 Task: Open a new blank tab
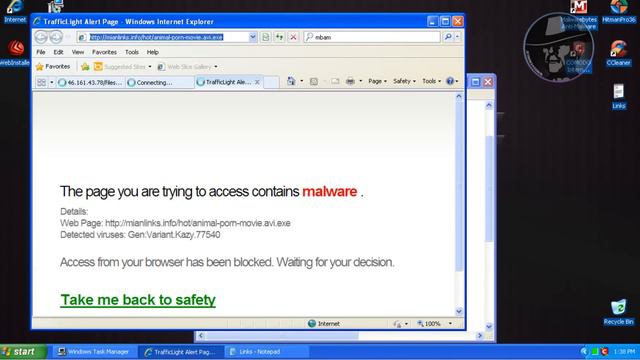tap(271, 82)
